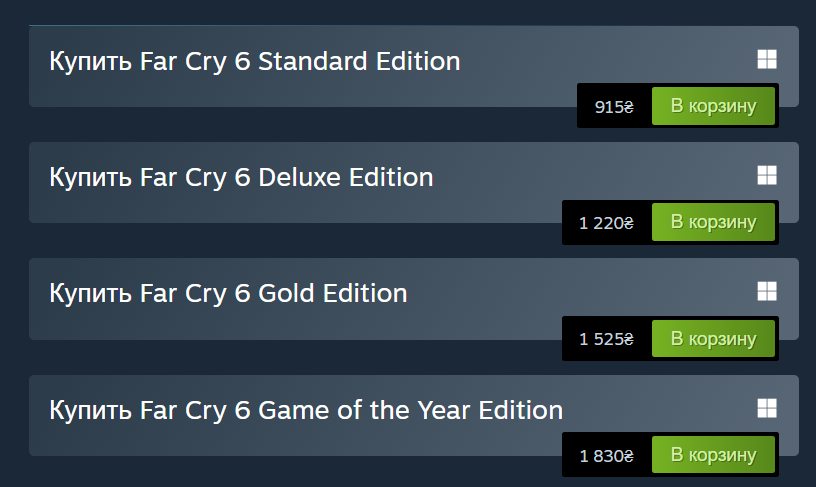Viewport: 816px width, 487px height.
Task: Click 'Купить Far Cry 6 Gold Edition' title
Action: click(228, 293)
